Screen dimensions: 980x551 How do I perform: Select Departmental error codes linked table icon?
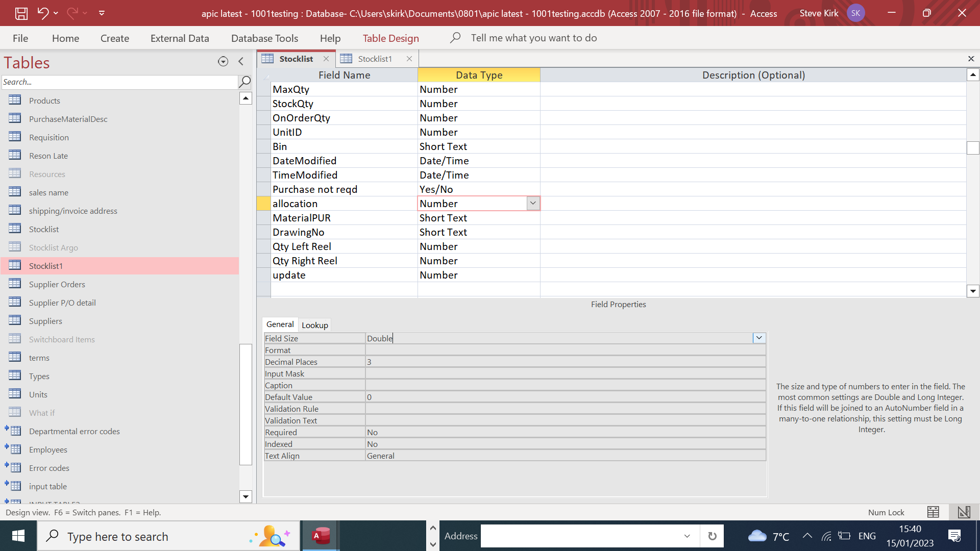tap(13, 431)
